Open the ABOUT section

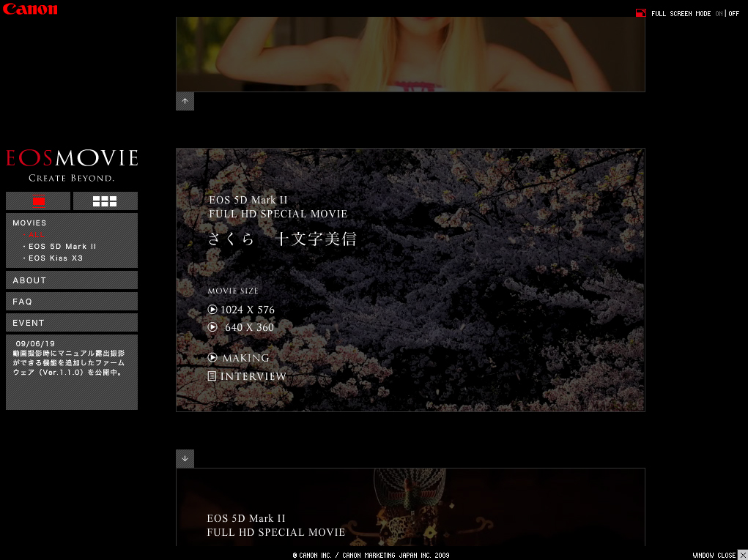71,280
